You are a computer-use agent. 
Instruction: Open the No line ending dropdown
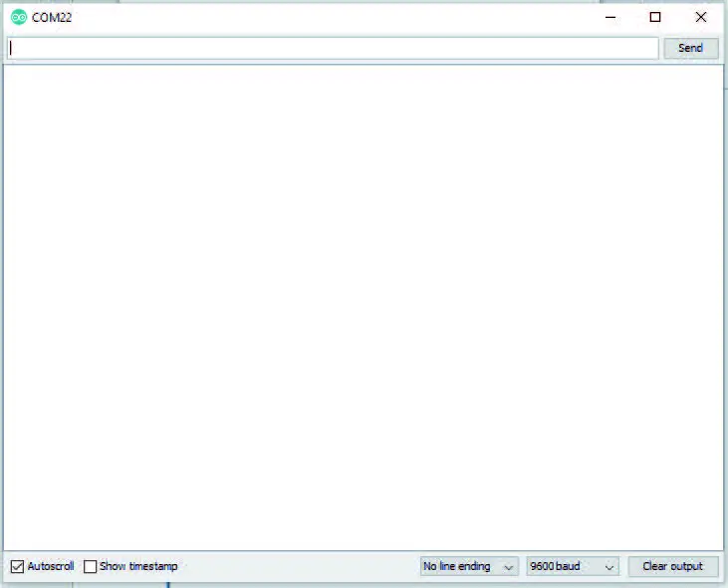(469, 567)
